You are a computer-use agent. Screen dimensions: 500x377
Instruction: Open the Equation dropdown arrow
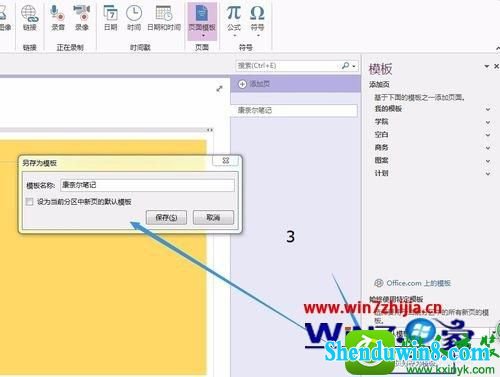tap(234, 35)
